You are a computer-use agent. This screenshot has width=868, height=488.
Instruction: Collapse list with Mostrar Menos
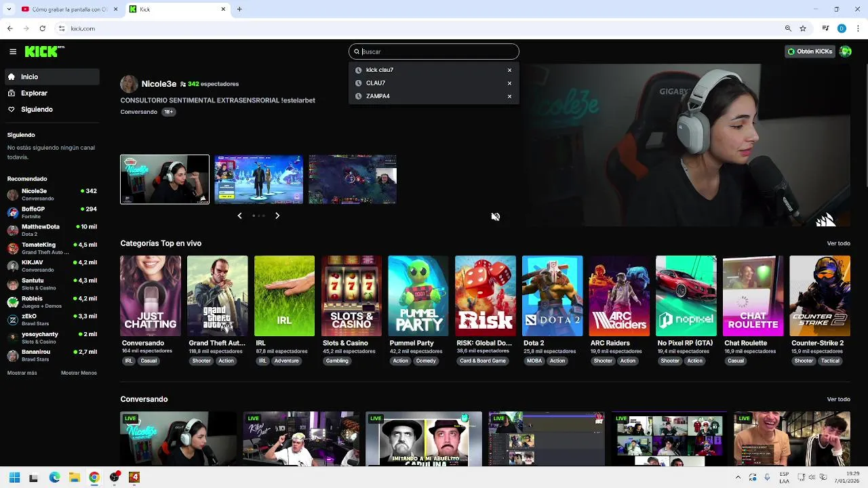click(x=79, y=373)
